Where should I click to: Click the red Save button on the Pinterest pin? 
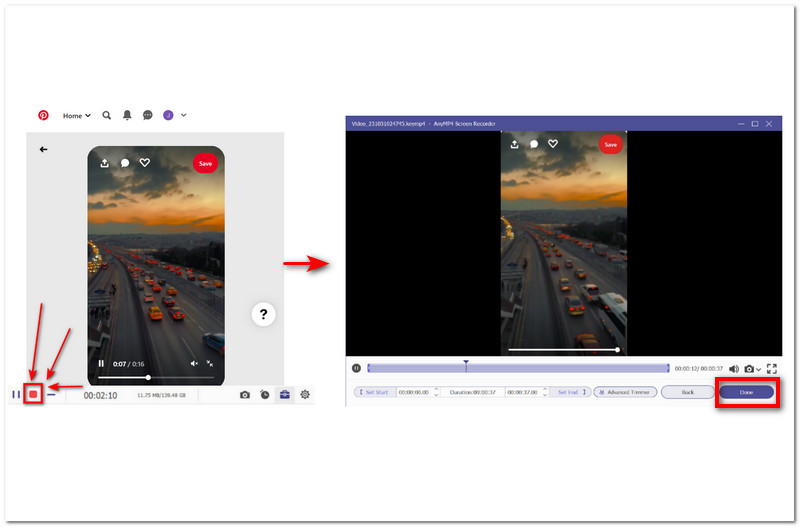click(x=205, y=163)
